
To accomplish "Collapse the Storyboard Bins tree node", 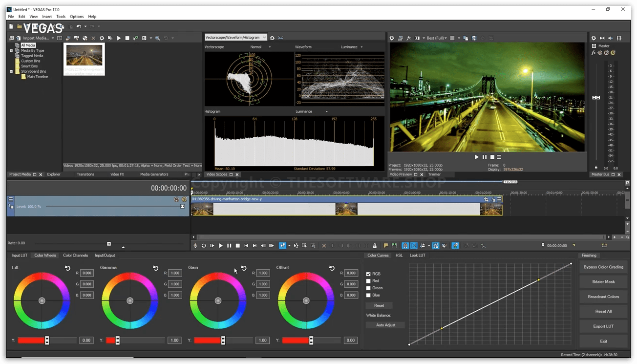I will pos(11,71).
